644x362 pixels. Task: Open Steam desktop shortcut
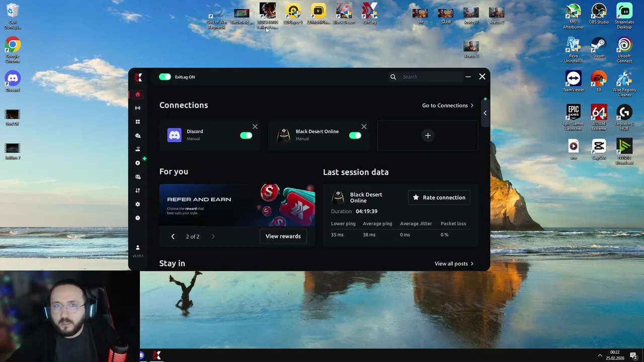[599, 48]
